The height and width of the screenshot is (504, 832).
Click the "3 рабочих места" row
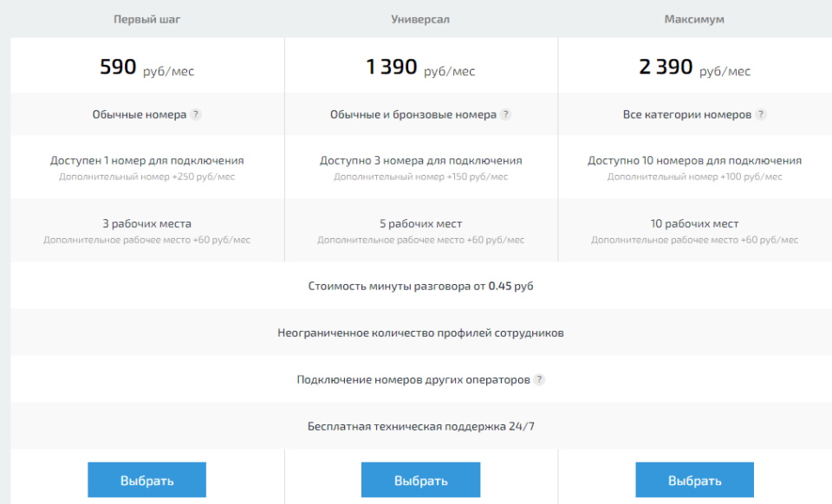[146, 223]
